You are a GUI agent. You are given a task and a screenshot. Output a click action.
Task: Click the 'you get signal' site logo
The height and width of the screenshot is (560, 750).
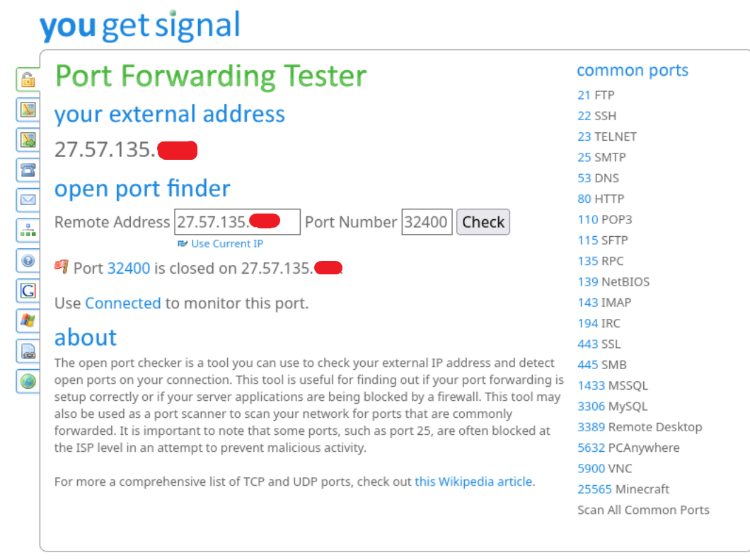point(140,26)
